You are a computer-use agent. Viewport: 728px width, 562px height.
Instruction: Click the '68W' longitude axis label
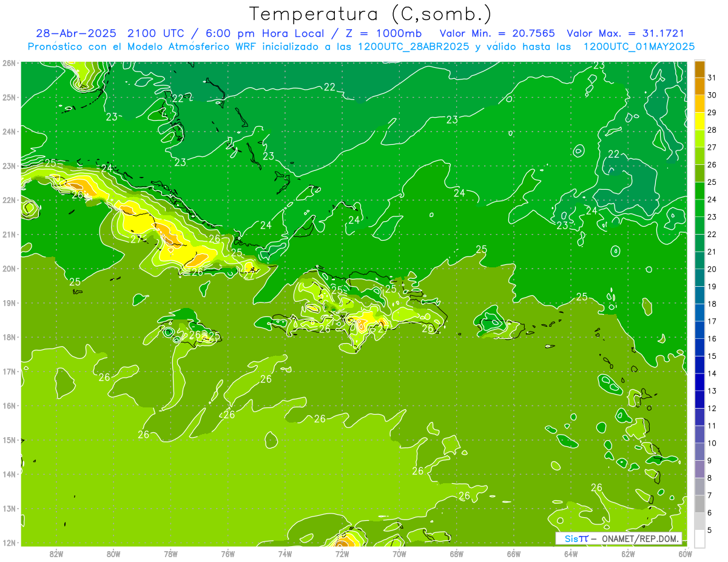tap(456, 554)
